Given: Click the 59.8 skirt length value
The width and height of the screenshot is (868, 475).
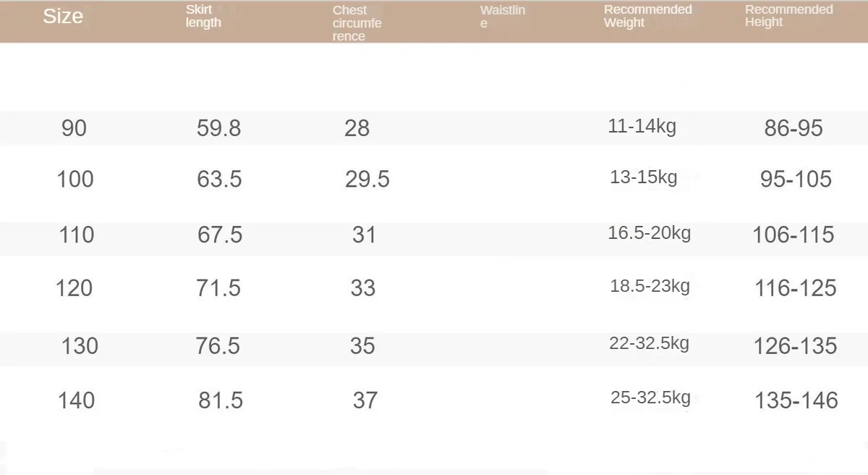Looking at the screenshot, I should (x=218, y=128).
